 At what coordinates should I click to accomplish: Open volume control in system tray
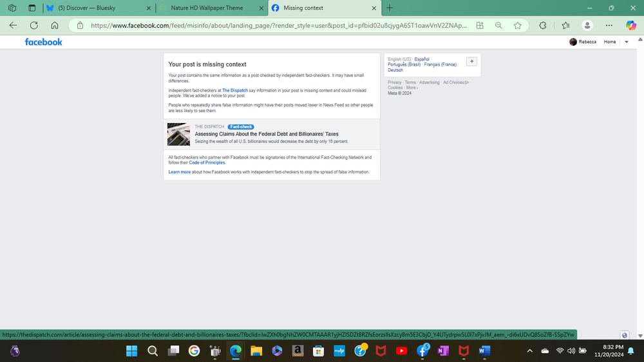point(571,351)
